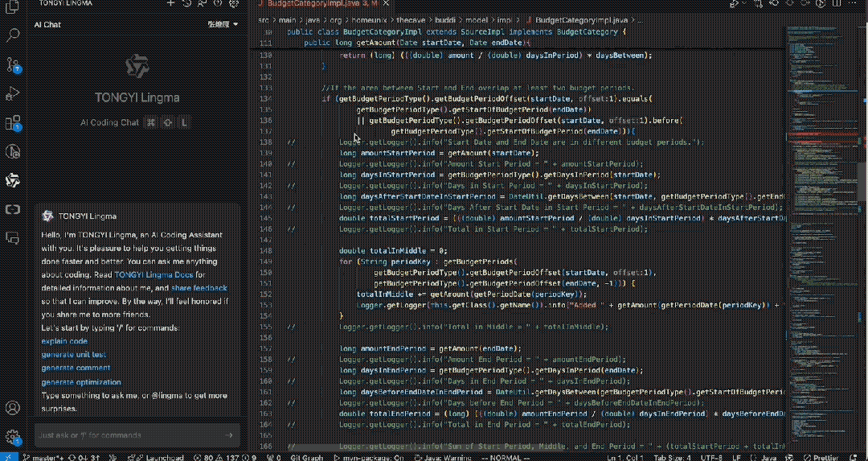Open chat history icon in Lingma header

click(186, 2)
